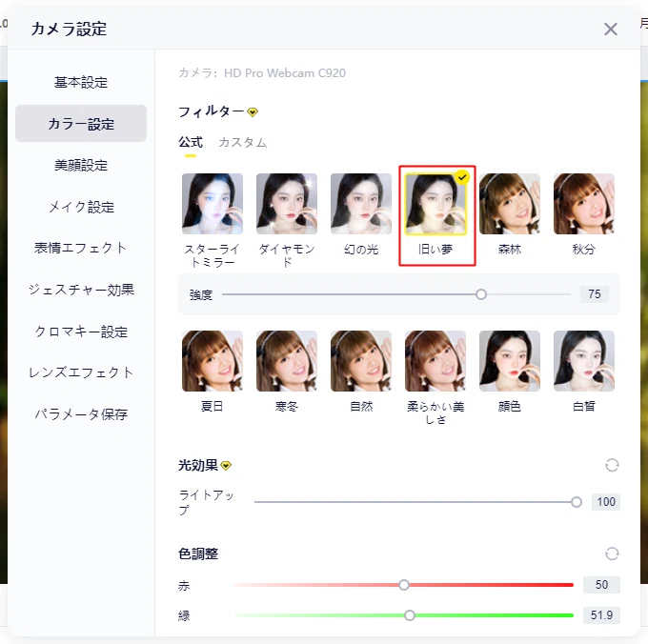Viewport: 648px width, 644px height.
Task: Open レンズエフェクト section
Action: pos(81,372)
